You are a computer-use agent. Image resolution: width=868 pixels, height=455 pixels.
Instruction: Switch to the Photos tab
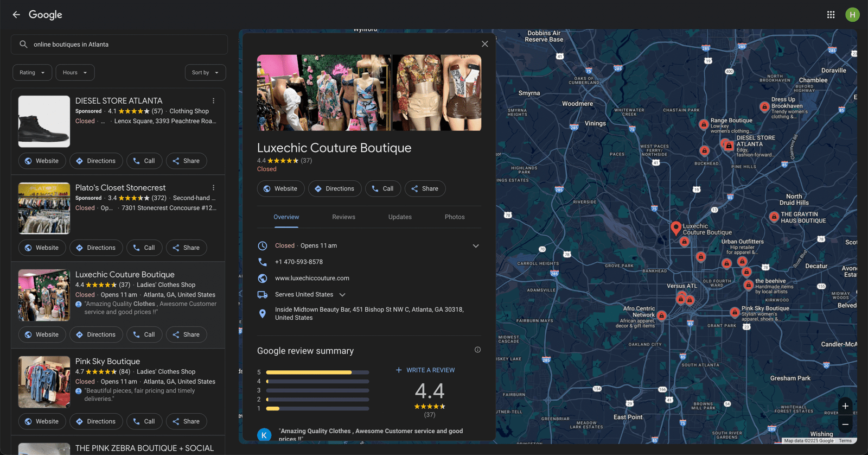point(455,217)
